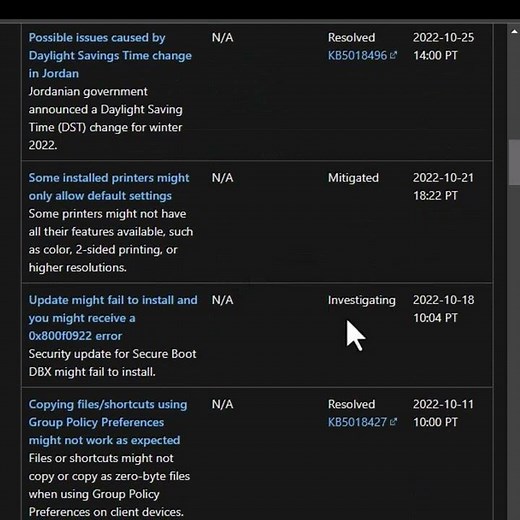Open KB5018496 resolved update link
Image resolution: width=520 pixels, height=520 pixels.
(x=357, y=55)
